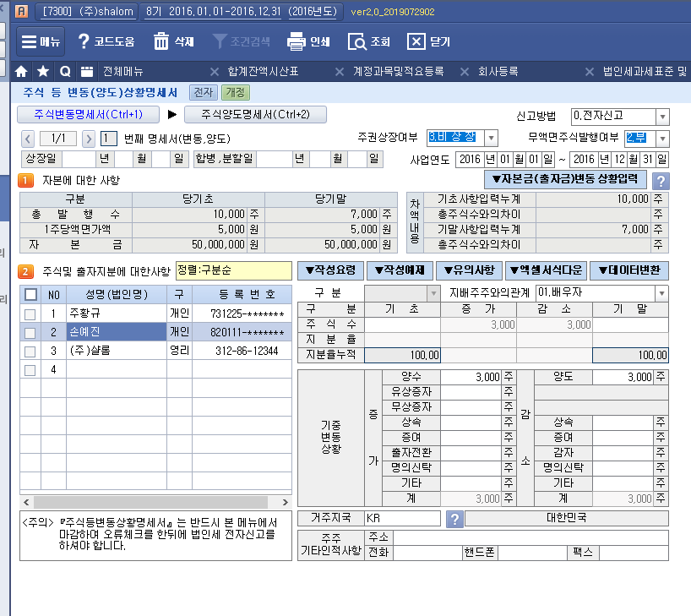Check the box for row 1 주황규
Screen dimensions: 691x616
(30, 313)
